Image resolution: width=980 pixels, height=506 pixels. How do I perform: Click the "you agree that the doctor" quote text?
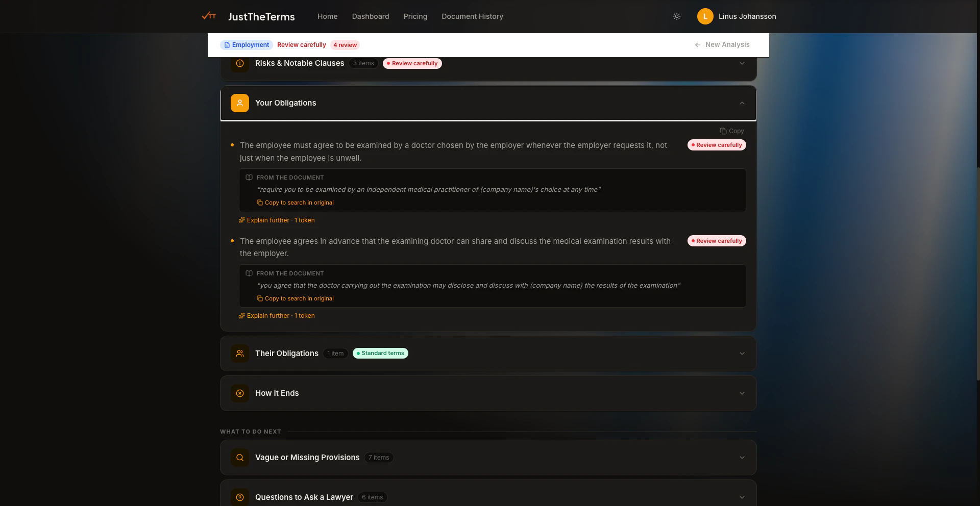coord(469,286)
